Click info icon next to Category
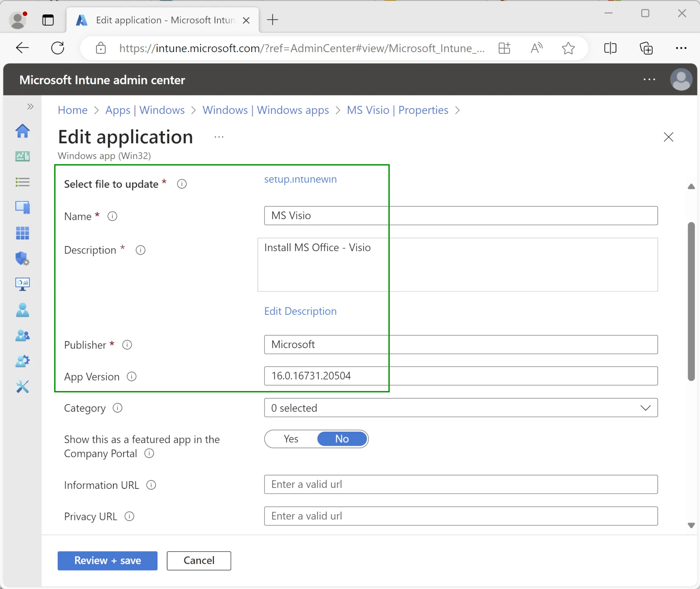 click(x=117, y=408)
